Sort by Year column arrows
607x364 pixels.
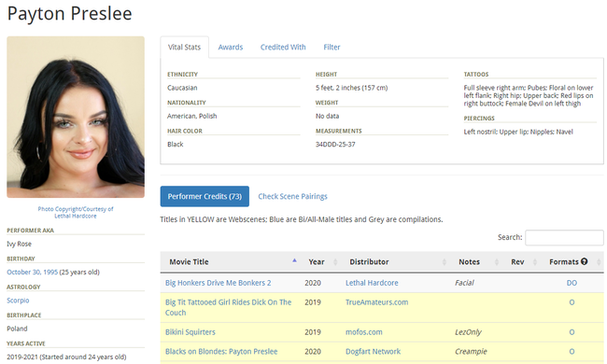[x=335, y=262]
